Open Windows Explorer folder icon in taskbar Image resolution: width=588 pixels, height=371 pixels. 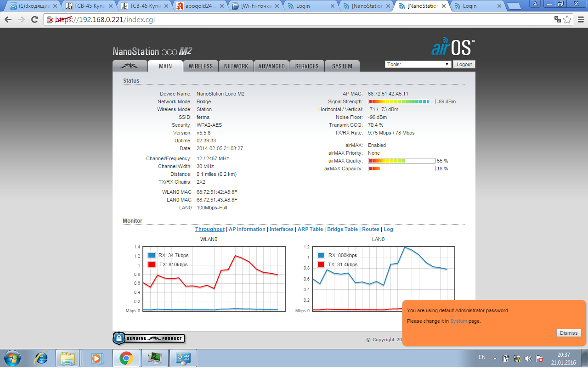point(68,358)
